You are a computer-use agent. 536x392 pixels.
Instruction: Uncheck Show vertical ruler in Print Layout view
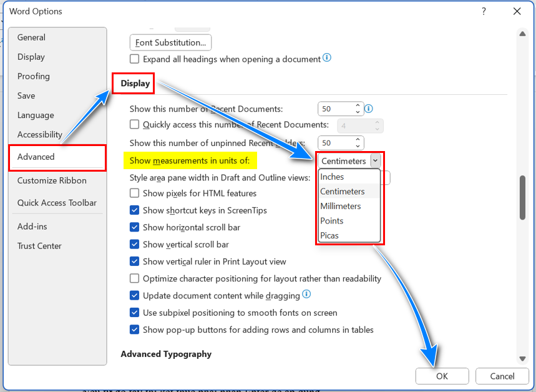point(134,262)
